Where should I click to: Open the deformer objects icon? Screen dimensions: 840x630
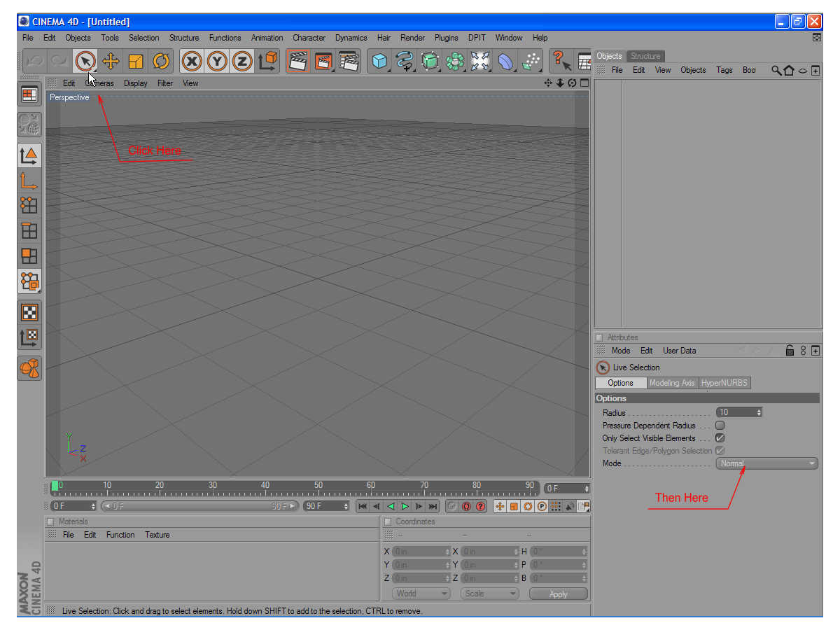[x=505, y=62]
